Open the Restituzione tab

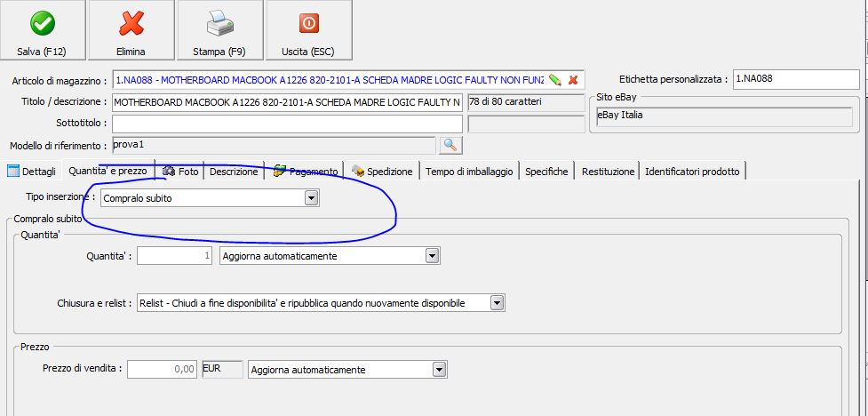[608, 172]
